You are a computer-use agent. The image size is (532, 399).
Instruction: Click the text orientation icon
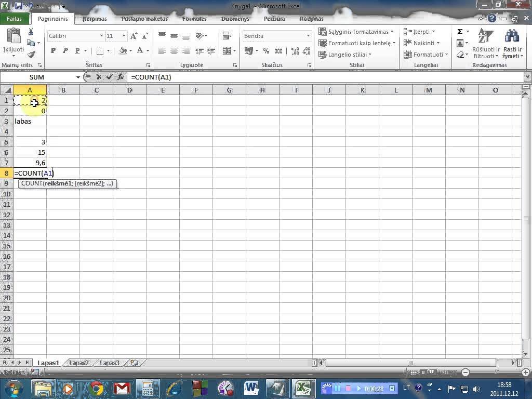[x=200, y=36]
